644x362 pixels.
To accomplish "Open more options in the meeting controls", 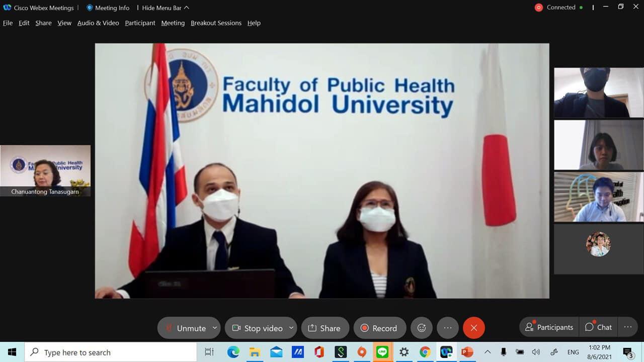I will 448,328.
